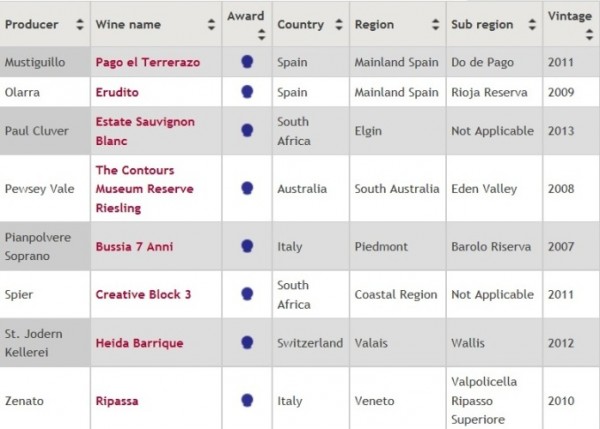Image resolution: width=600 pixels, height=429 pixels.
Task: Select the Zenato producer cell
Action: (x=26, y=400)
